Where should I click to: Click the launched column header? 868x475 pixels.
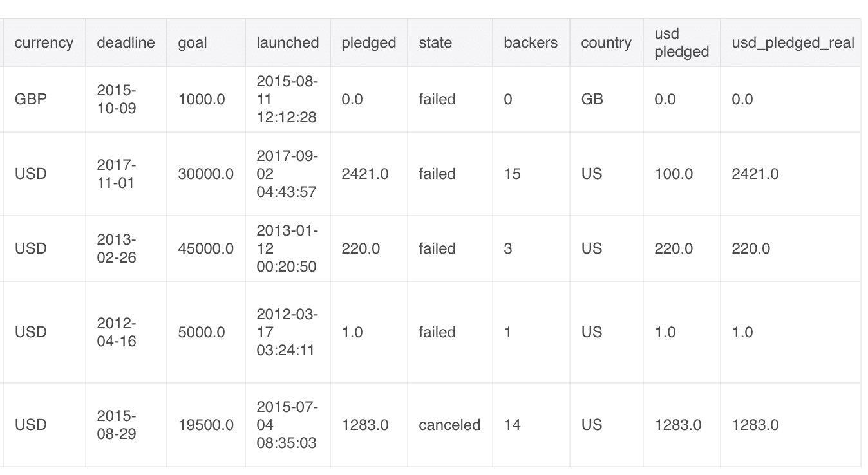click(x=287, y=42)
